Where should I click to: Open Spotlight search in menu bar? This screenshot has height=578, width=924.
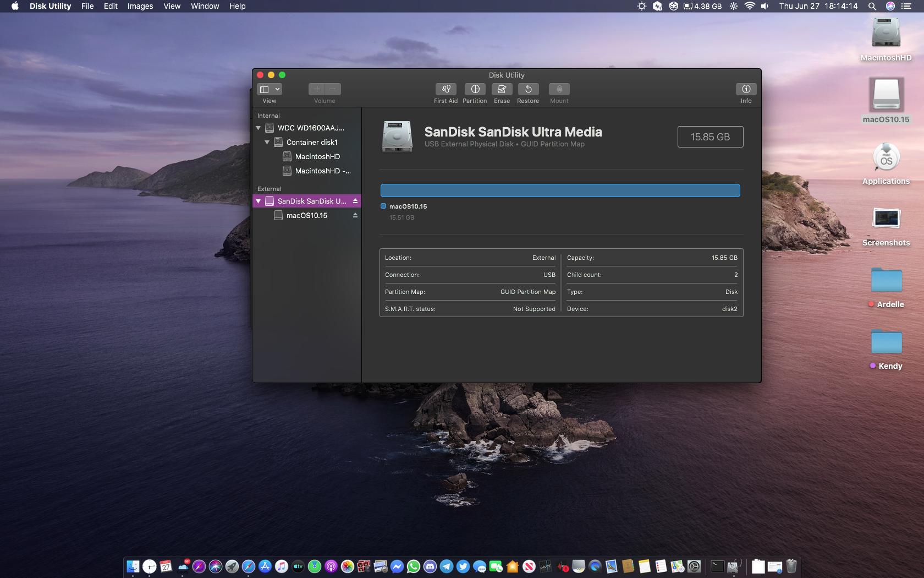coord(872,6)
